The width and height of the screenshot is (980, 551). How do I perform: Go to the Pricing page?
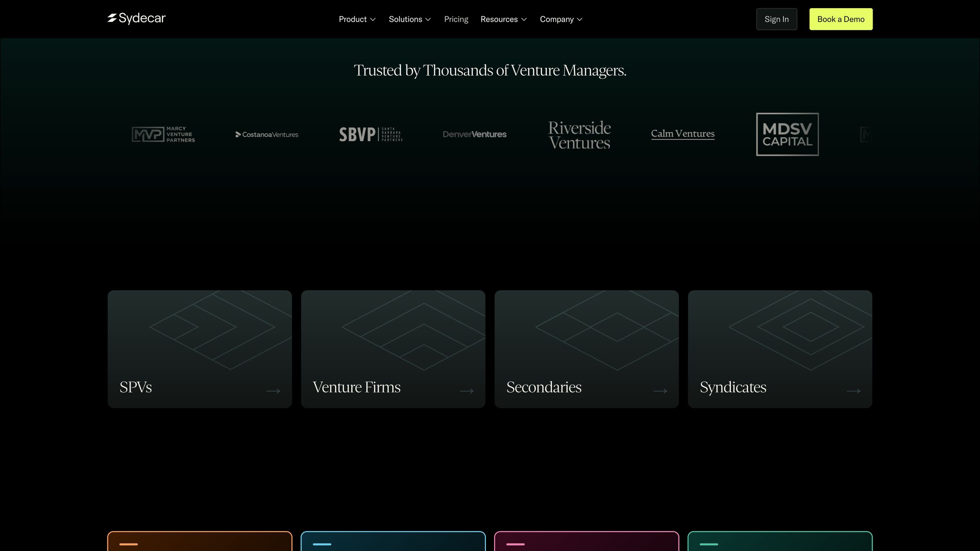click(x=456, y=19)
